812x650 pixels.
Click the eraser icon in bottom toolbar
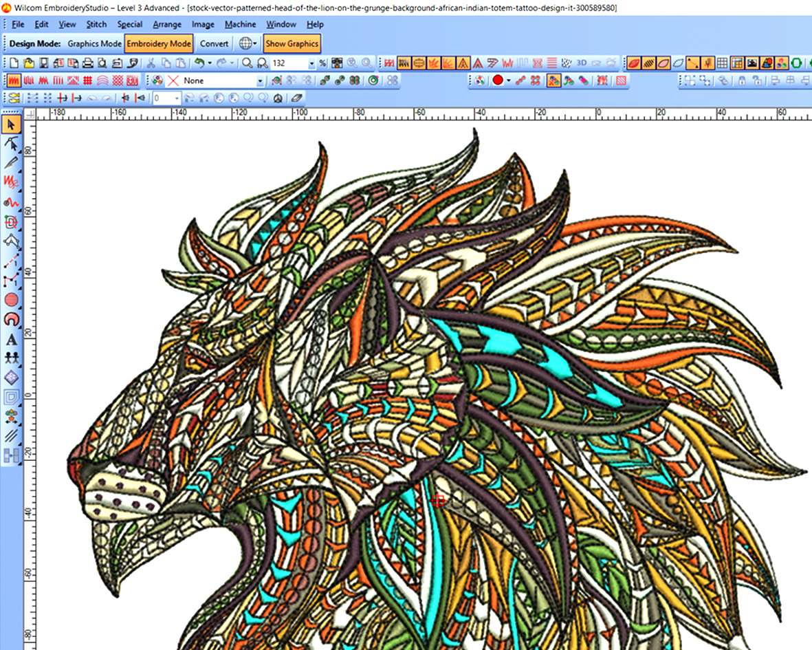point(296,98)
